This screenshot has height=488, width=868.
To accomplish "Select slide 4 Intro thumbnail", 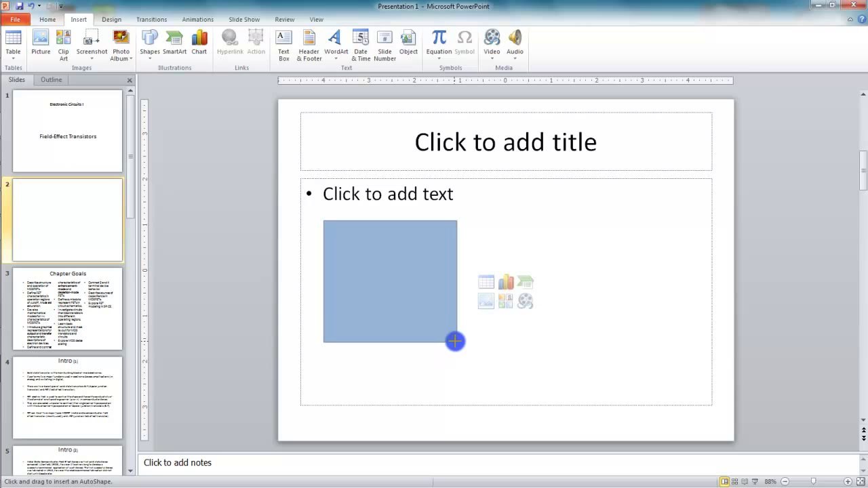I will click(67, 397).
